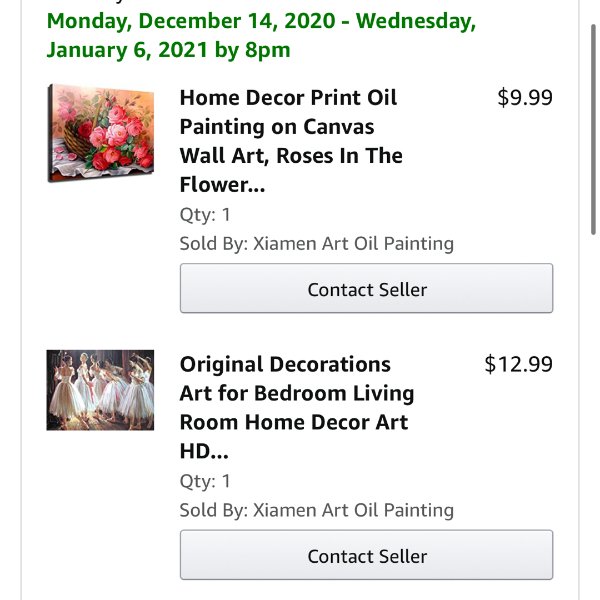
Task: Contact seller for the Original Decorations art
Action: [366, 555]
